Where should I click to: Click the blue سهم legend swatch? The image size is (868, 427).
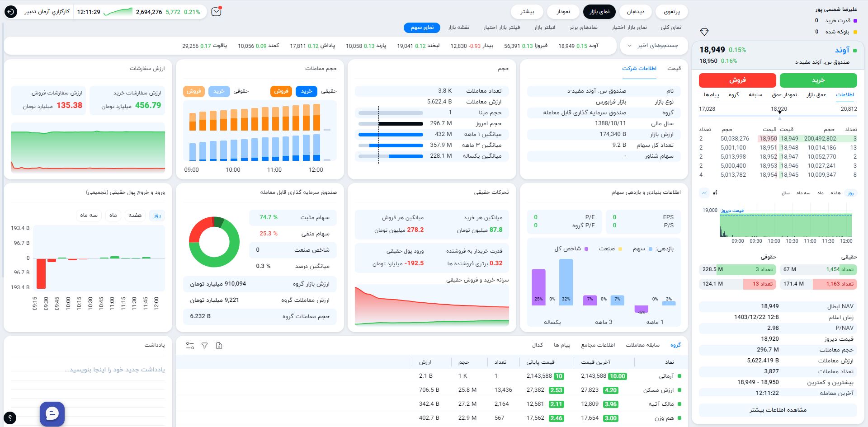click(x=651, y=249)
